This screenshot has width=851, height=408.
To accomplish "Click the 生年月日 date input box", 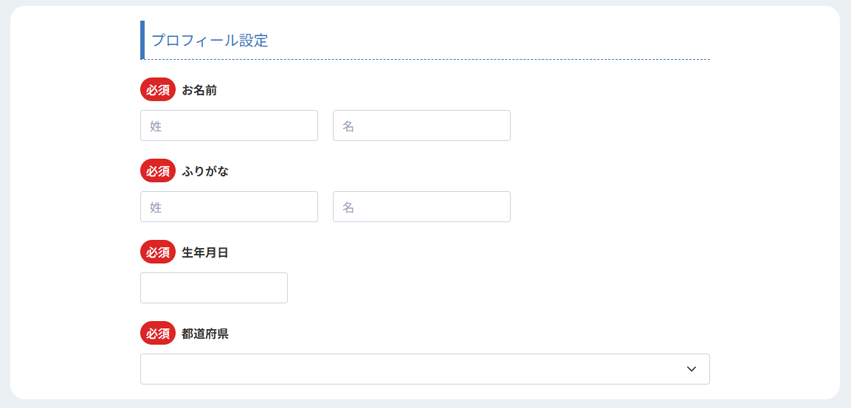I will click(214, 288).
